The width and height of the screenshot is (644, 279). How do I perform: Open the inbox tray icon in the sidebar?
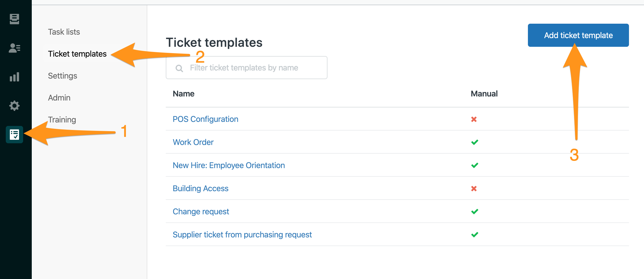click(x=14, y=19)
